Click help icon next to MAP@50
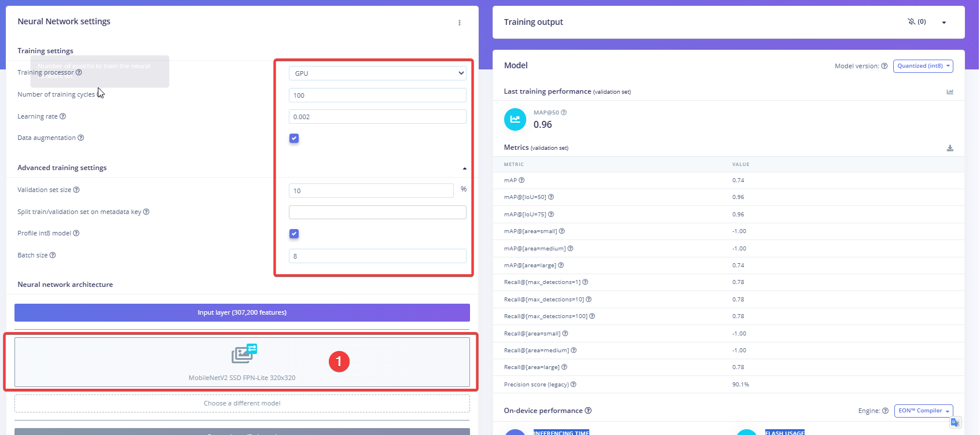 (564, 112)
